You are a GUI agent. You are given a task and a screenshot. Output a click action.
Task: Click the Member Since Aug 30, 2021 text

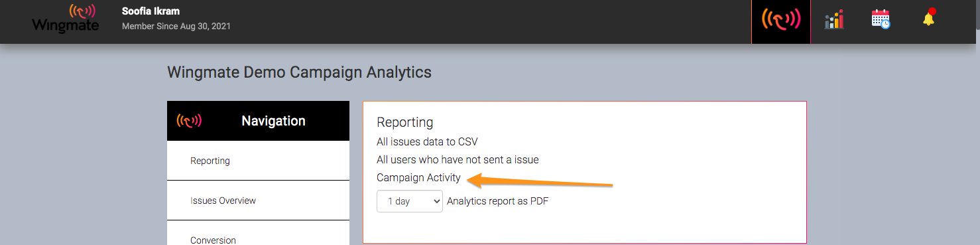(176, 27)
